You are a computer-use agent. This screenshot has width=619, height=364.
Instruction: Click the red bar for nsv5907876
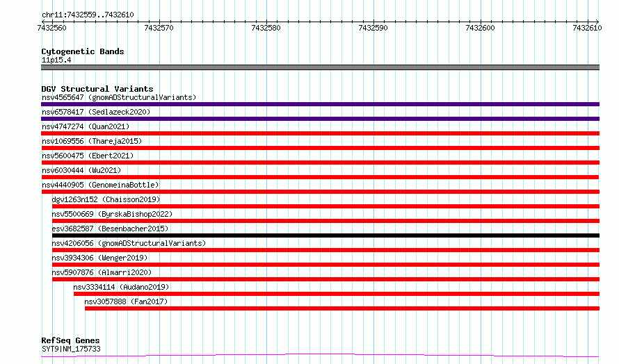coord(325,279)
